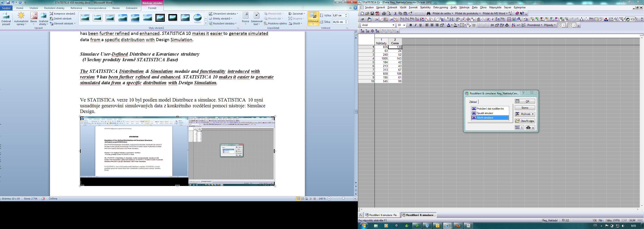Click the Print icon in STATISTICA toolbar

(x=384, y=13)
